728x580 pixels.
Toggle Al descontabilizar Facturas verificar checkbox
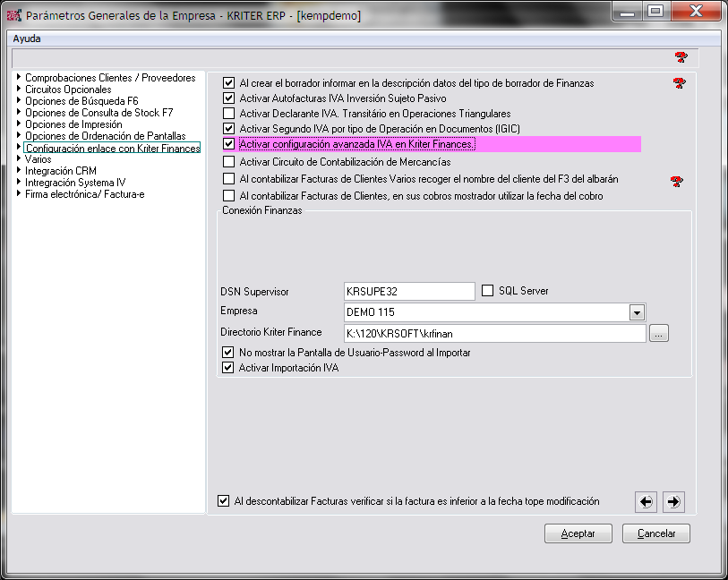tap(223, 501)
